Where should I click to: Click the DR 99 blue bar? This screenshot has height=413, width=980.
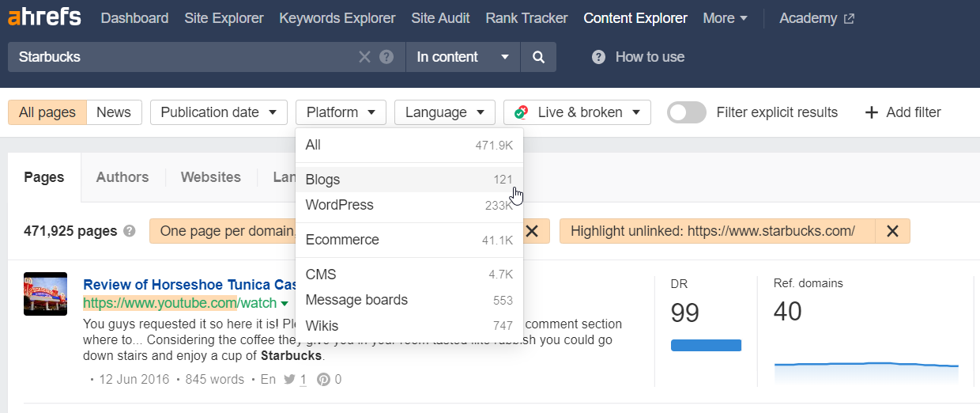click(706, 345)
